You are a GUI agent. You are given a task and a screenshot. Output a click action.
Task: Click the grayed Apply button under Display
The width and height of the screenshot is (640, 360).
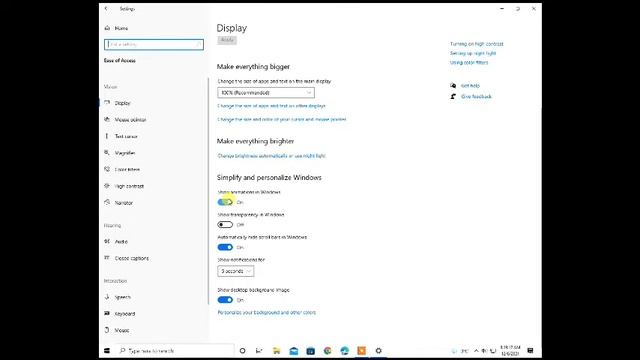(227, 40)
